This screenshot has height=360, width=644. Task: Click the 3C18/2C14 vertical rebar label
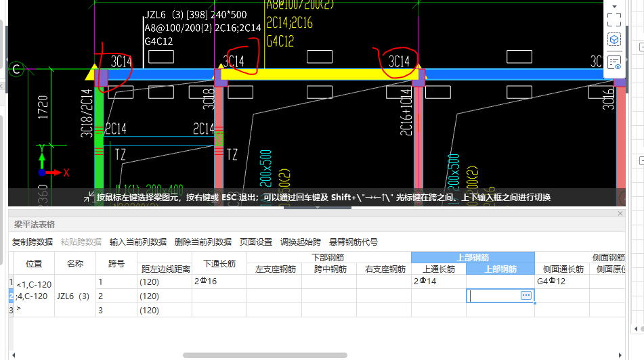(x=87, y=113)
